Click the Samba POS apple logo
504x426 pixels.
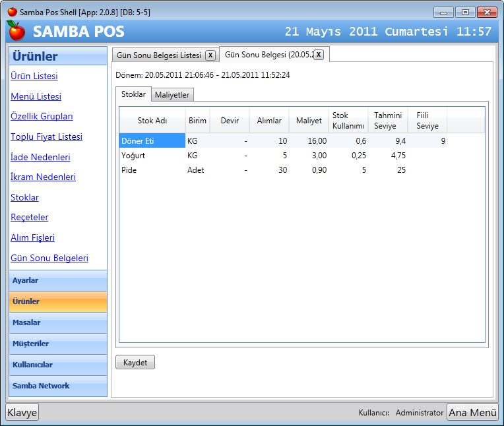coord(16,30)
